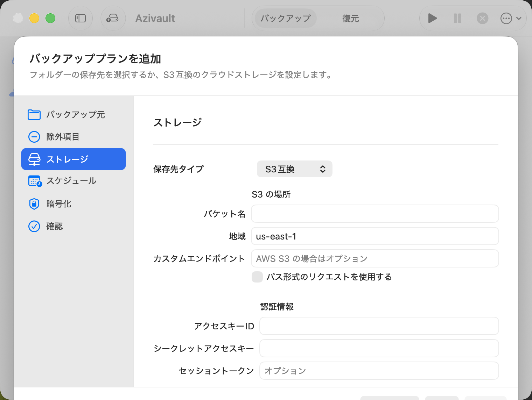Click the minus circle icon beside 除外項目
This screenshot has height=400, width=532.
click(34, 137)
